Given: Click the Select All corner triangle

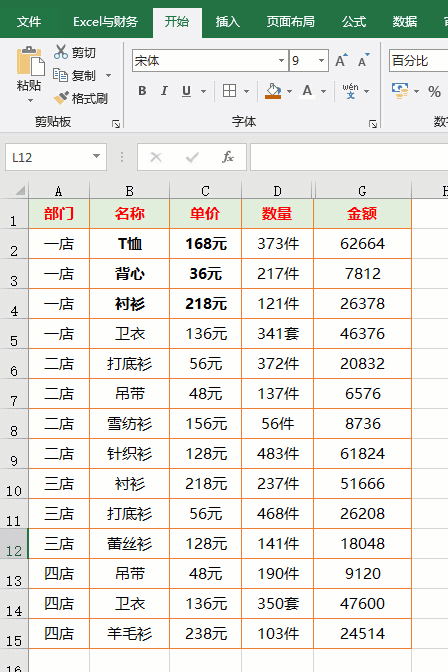Looking at the screenshot, I should click(20, 191).
